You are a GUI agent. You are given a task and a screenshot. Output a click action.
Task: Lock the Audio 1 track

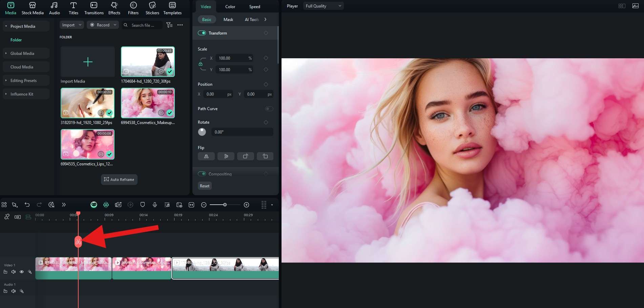(x=5, y=291)
